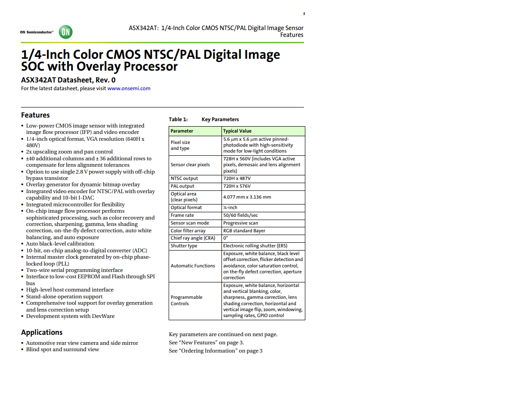Click the 'NTSC output' parameter cell
The width and height of the screenshot is (525, 420).
click(195, 179)
